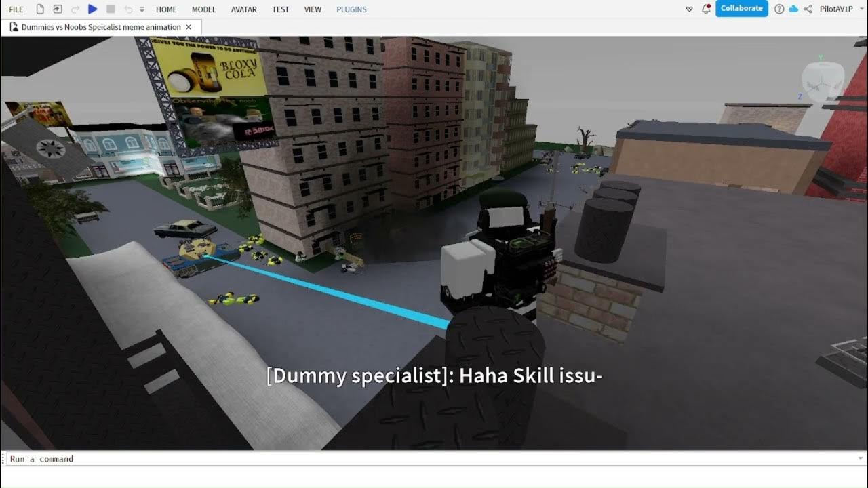Screen dimensions: 868x488
Task: Open the help question mark icon
Action: click(779, 9)
